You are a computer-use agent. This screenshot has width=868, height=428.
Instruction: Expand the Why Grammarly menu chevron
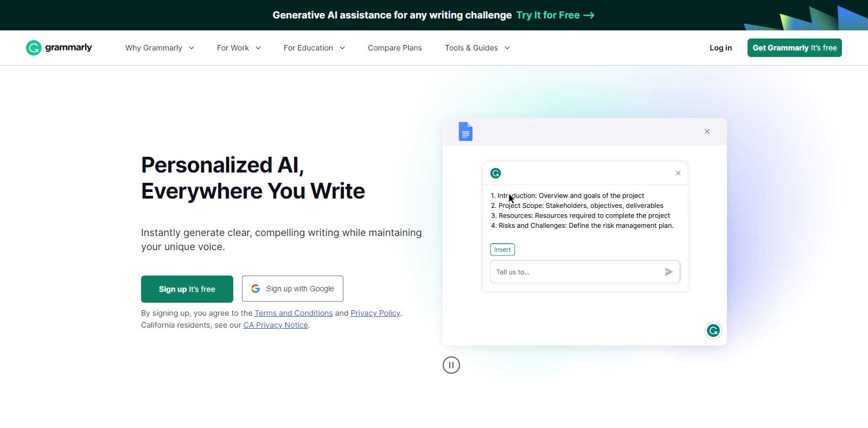click(x=192, y=48)
